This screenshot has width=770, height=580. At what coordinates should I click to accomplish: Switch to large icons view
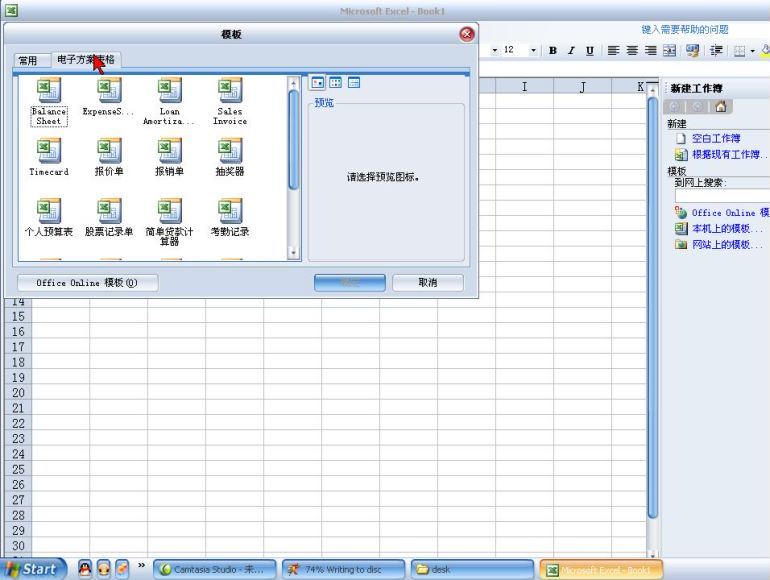click(318, 83)
